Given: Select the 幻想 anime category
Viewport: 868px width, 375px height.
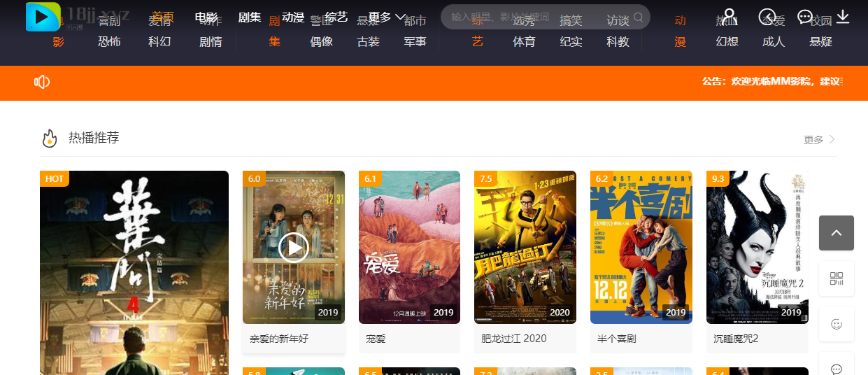Looking at the screenshot, I should [727, 41].
